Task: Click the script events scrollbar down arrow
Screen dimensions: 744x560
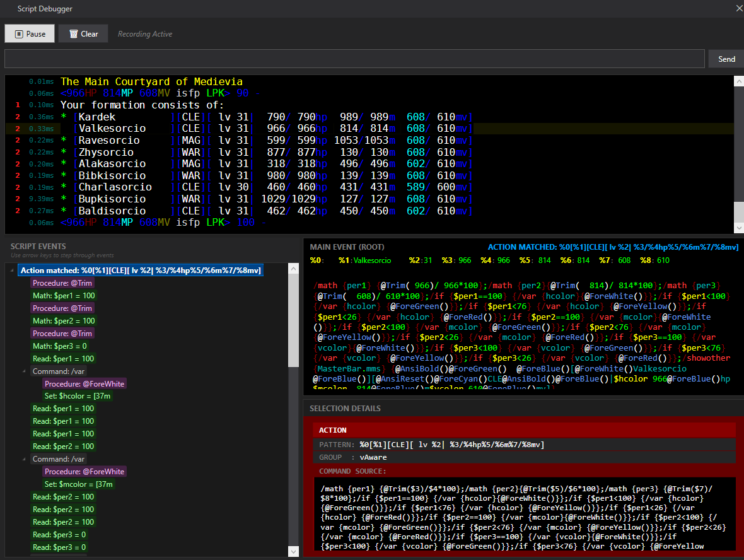Action: (x=294, y=551)
